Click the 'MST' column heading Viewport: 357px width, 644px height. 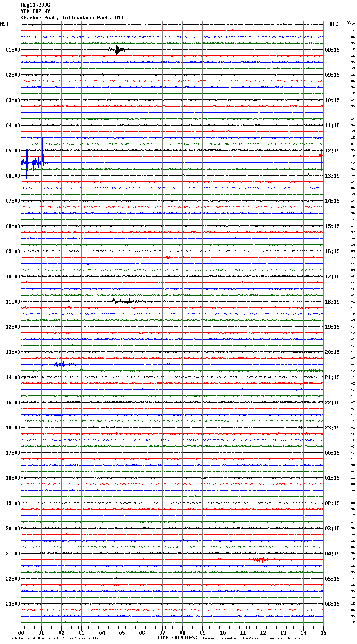click(4, 24)
